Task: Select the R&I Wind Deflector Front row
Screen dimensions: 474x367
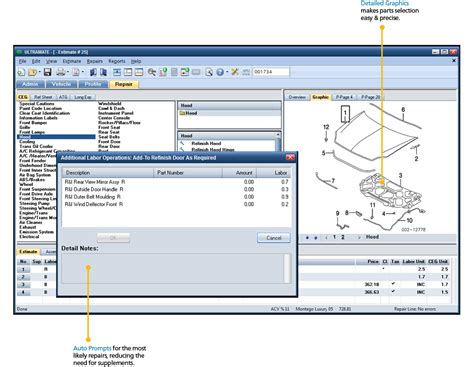Action: tap(177, 204)
